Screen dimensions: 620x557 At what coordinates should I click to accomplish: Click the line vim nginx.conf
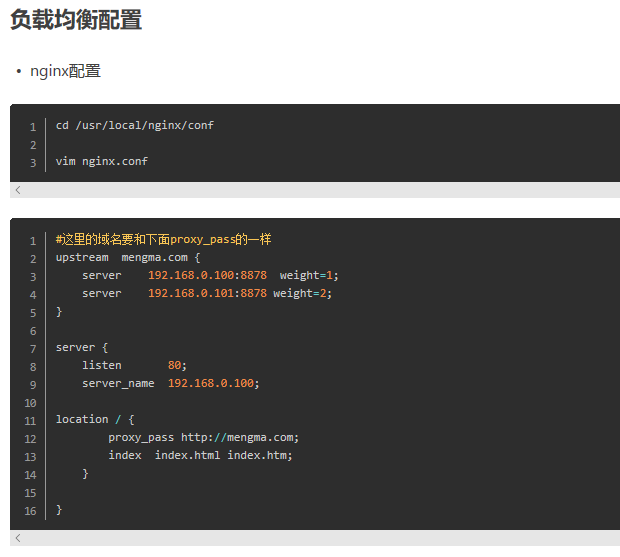(102, 161)
